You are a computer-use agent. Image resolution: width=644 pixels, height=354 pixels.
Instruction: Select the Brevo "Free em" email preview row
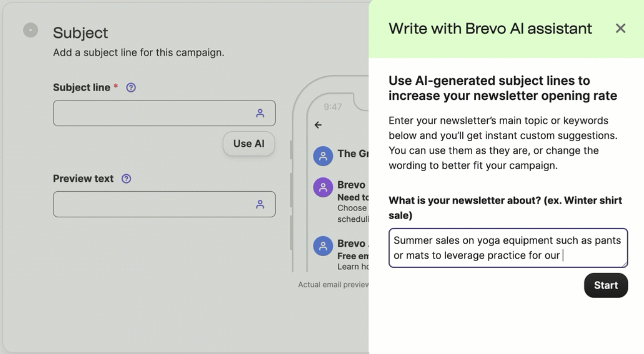(352, 255)
